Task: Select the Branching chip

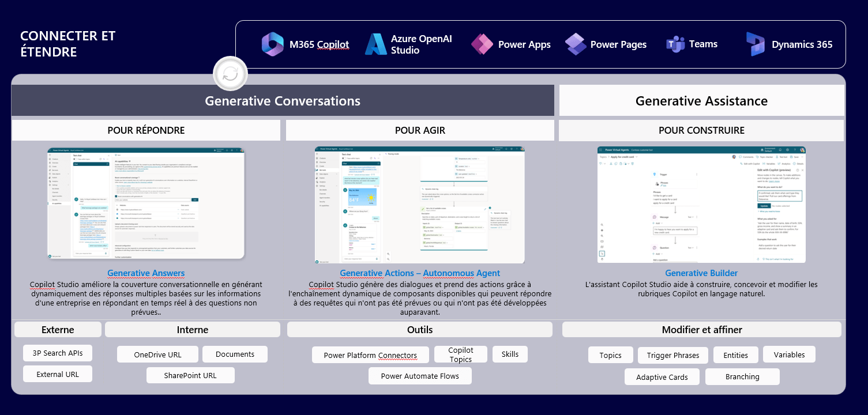Action: click(x=742, y=376)
